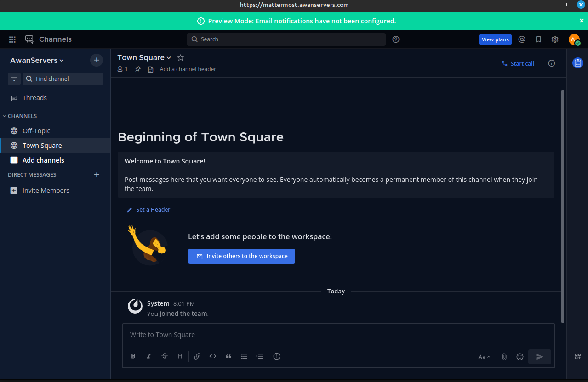Open Settings gear icon in top bar
The width and height of the screenshot is (588, 382).
click(555, 39)
